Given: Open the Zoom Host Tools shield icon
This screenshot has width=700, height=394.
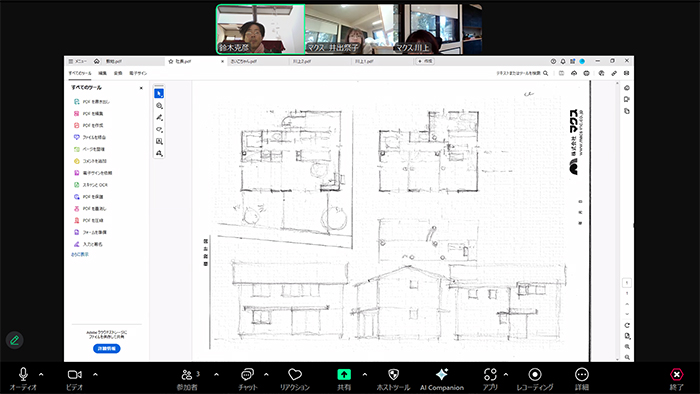Looking at the screenshot, I should (x=393, y=380).
